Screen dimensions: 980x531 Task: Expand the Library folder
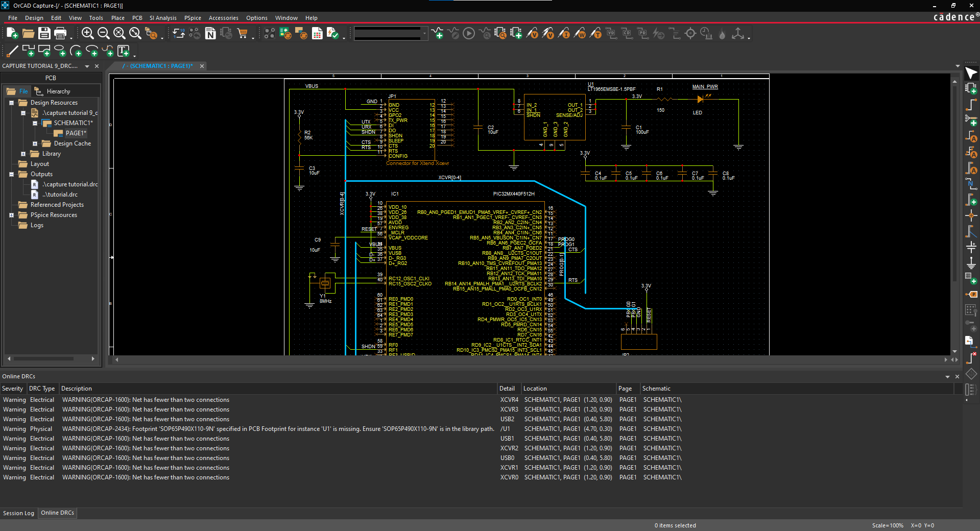click(23, 154)
